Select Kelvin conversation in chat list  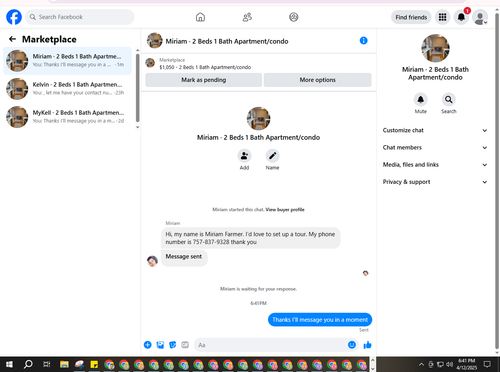68,89
